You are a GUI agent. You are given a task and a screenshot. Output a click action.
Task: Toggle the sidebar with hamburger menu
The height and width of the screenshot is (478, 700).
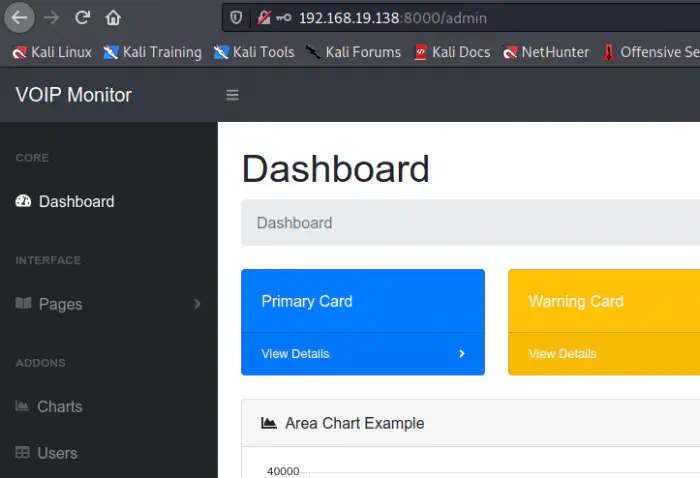point(233,95)
